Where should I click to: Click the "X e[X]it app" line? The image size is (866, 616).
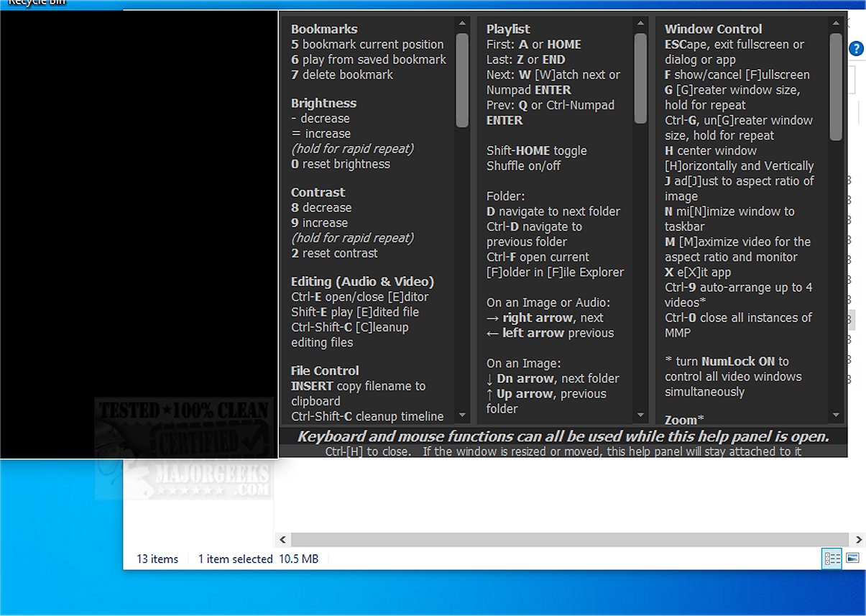tap(698, 272)
